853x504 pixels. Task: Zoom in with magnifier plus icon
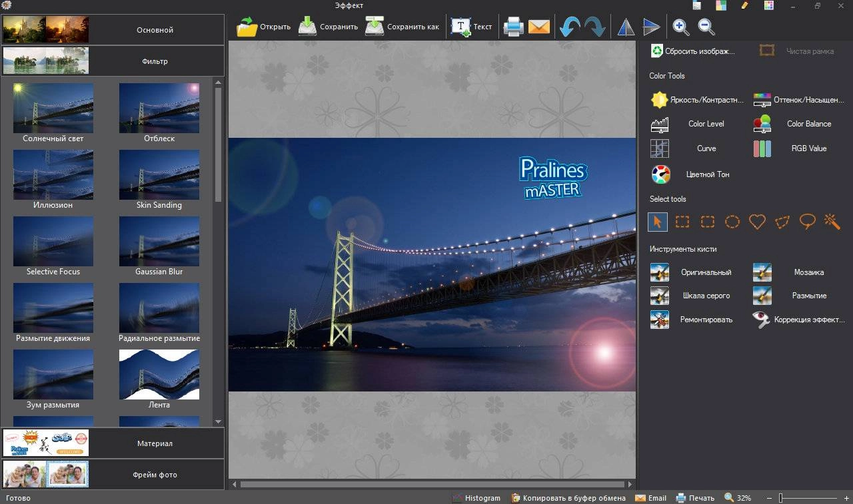(681, 27)
